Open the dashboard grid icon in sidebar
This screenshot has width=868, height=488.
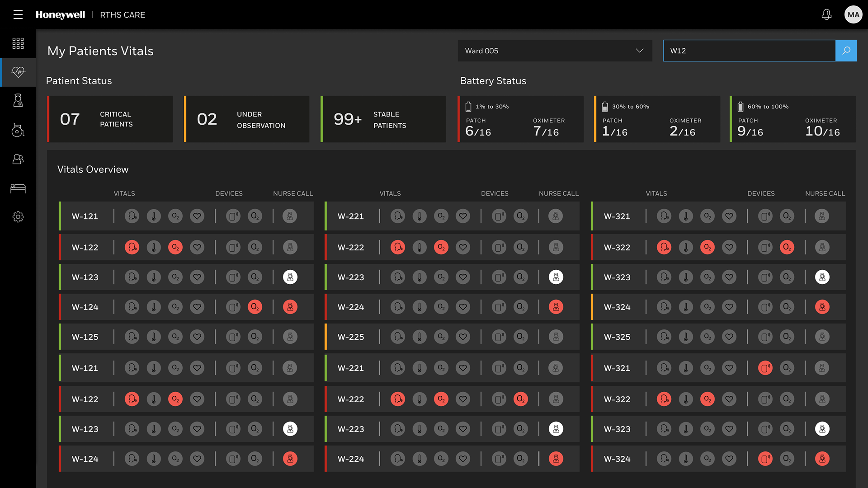pyautogui.click(x=18, y=43)
